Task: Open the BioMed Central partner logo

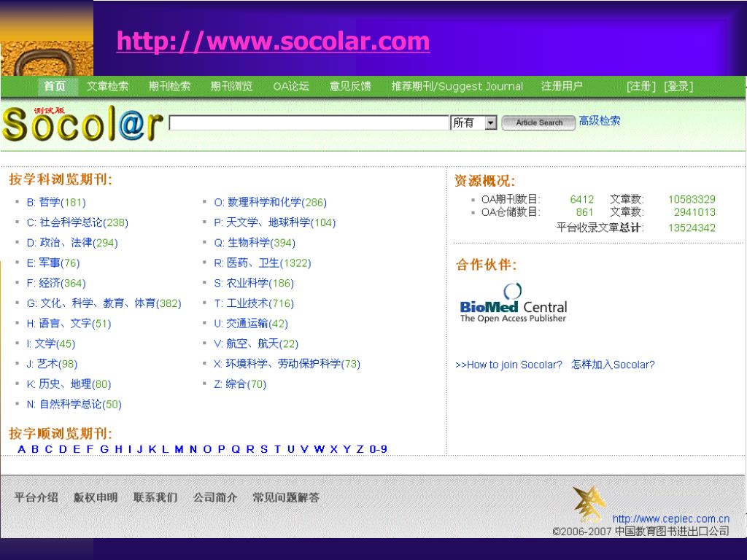Action: tap(513, 303)
